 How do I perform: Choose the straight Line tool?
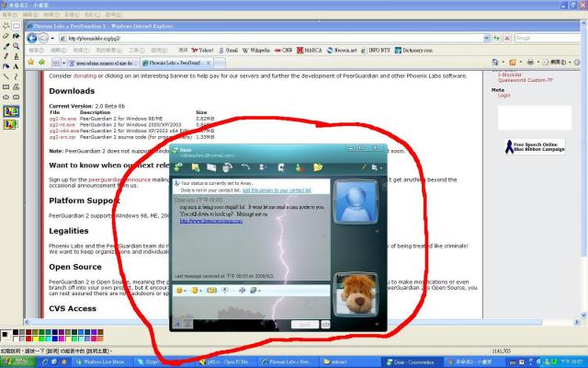pos(6,76)
